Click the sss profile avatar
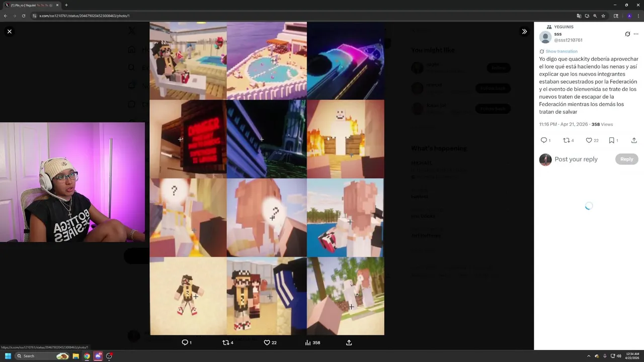This screenshot has height=362, width=644. pos(545,37)
